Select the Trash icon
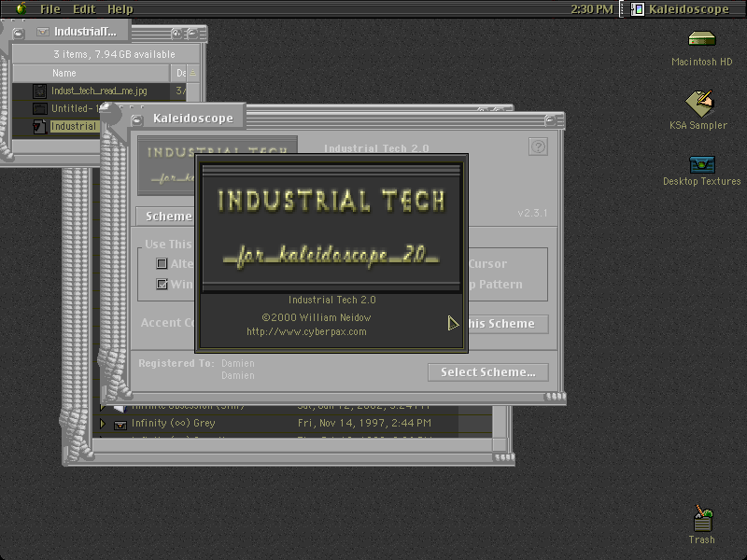The image size is (747, 560). click(703, 518)
